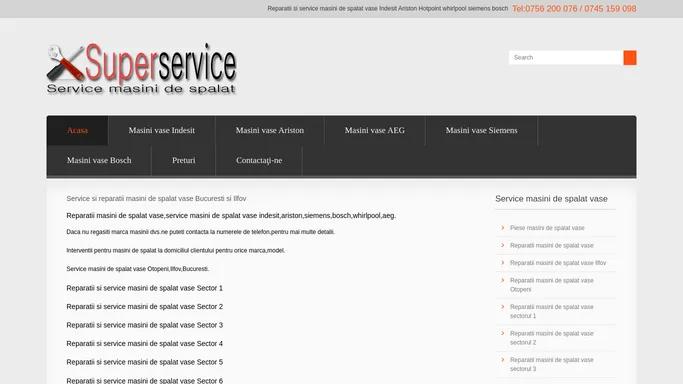Click the Superservice logo

click(x=142, y=69)
